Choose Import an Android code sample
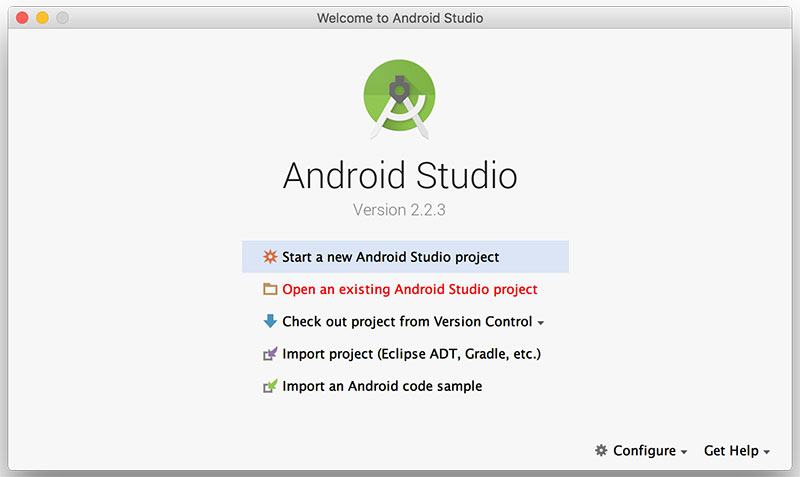This screenshot has height=477, width=800. 382,386
